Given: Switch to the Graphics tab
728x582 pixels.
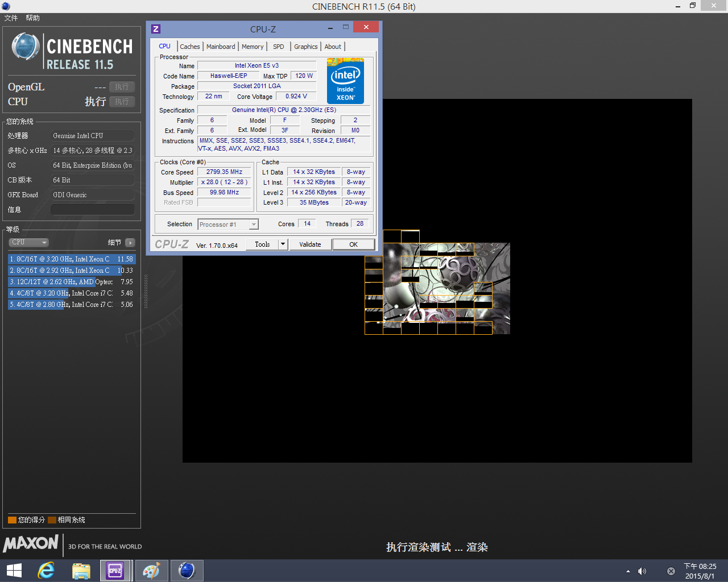Looking at the screenshot, I should point(306,47).
